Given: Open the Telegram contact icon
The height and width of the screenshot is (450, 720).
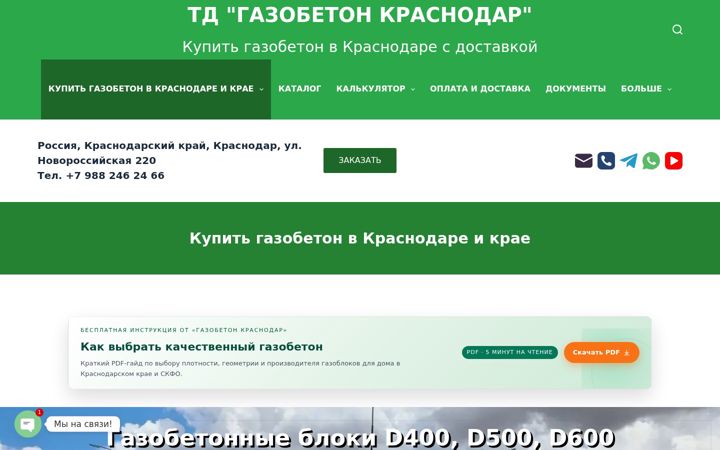Looking at the screenshot, I should [x=629, y=161].
